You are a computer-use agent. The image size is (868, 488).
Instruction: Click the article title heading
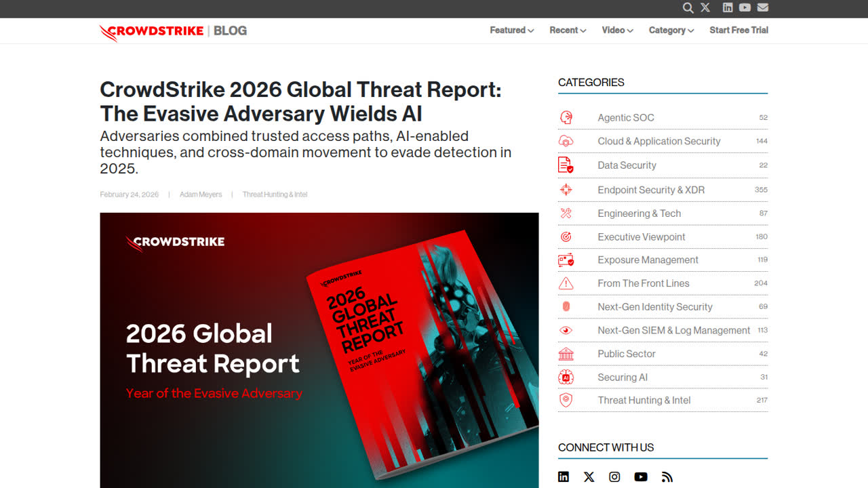(x=300, y=102)
